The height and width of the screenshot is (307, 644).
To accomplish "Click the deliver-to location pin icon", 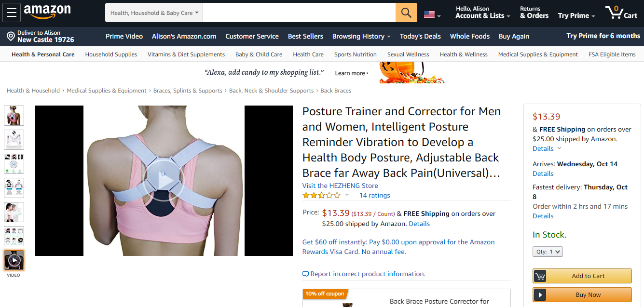I will [11, 36].
